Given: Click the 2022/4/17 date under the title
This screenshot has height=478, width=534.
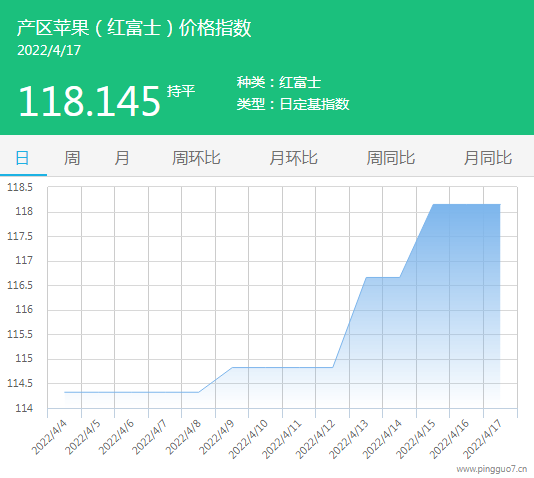Looking at the screenshot, I should pyautogui.click(x=49, y=51).
